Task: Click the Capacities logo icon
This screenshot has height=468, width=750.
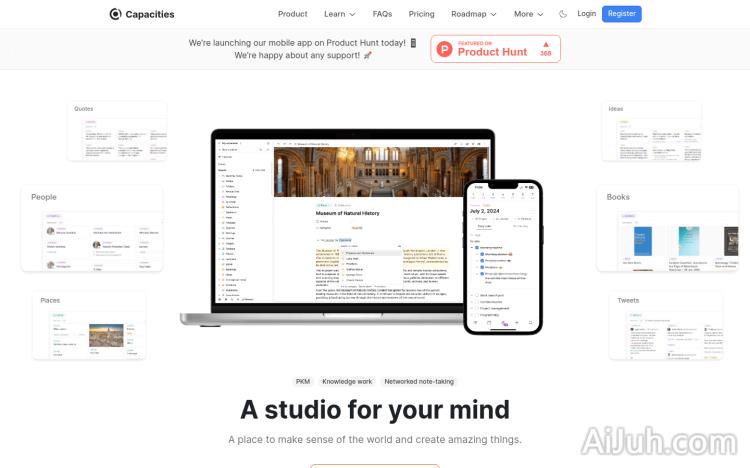Action: [x=115, y=14]
